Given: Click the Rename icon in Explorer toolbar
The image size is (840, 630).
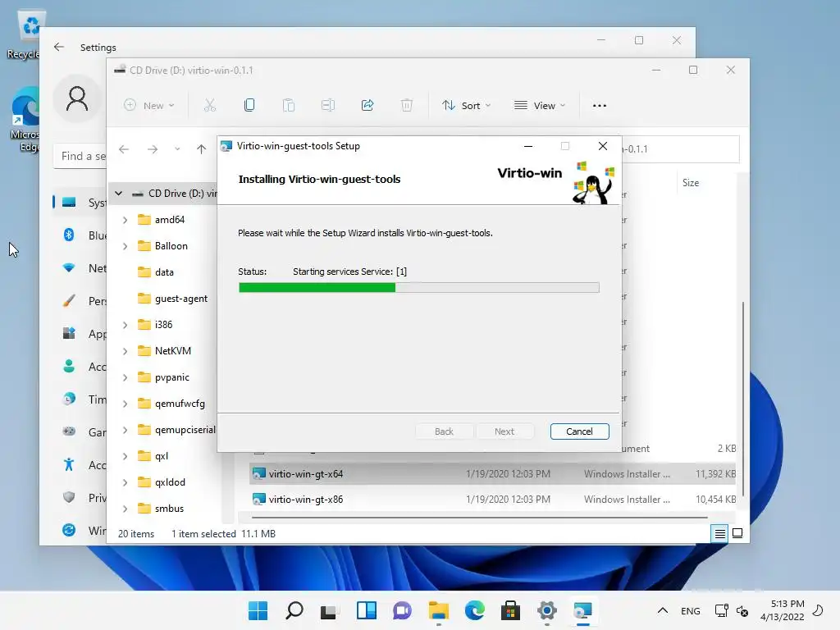Looking at the screenshot, I should click(328, 106).
